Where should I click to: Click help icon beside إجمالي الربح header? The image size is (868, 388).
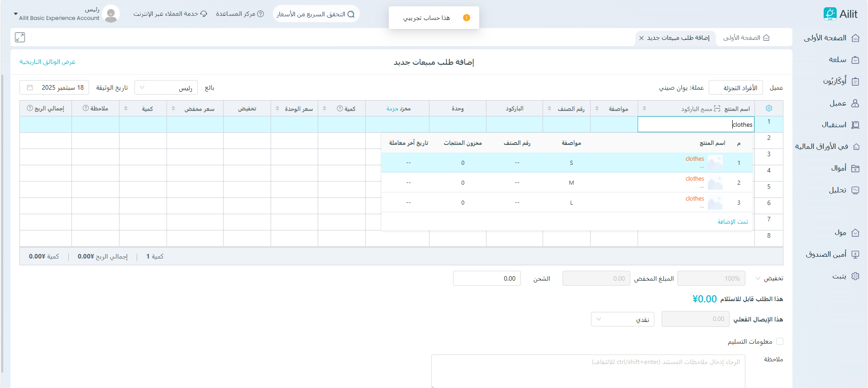tap(30, 108)
